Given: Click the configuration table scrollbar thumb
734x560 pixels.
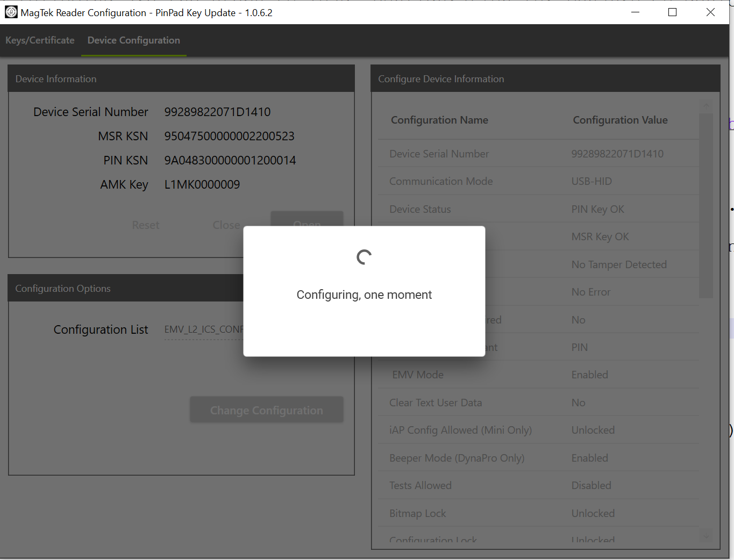Looking at the screenshot, I should coord(706,204).
